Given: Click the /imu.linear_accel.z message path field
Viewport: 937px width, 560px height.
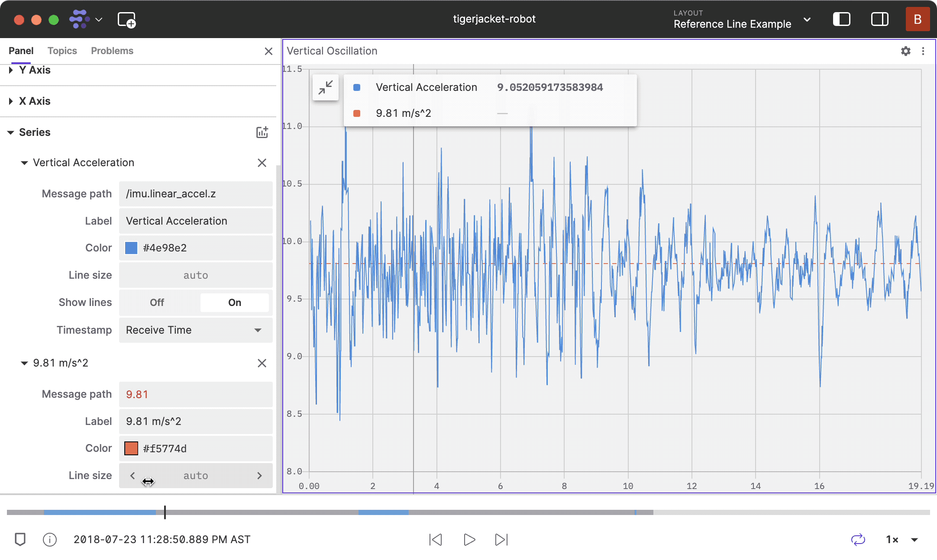Looking at the screenshot, I should (196, 194).
